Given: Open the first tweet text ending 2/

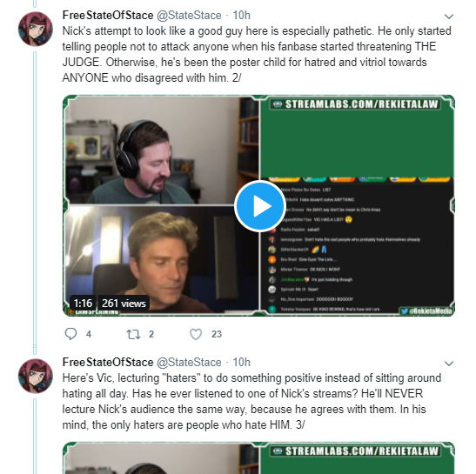Looking at the screenshot, I should pos(257,54).
